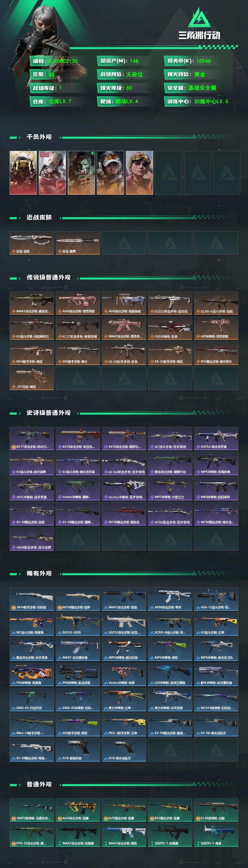Select the M870霰弹枪 common skin
248x868 pixels.
(32, 810)
